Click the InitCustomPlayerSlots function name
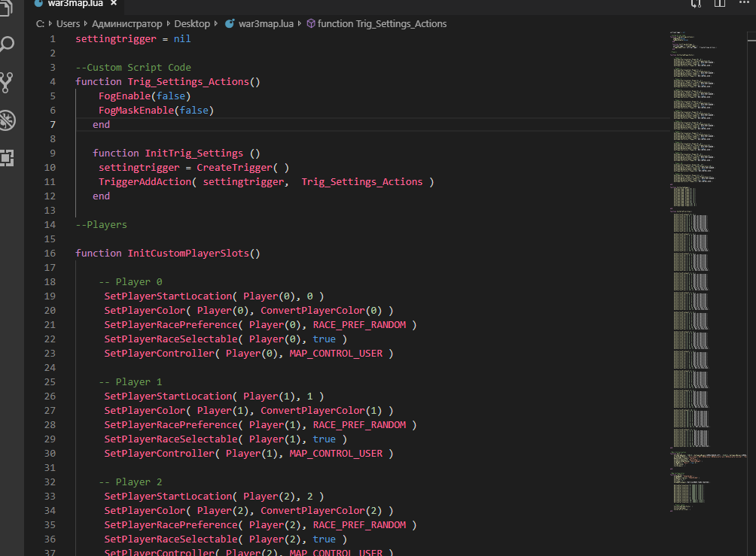Screen dimensions: 756x556 [187, 254]
